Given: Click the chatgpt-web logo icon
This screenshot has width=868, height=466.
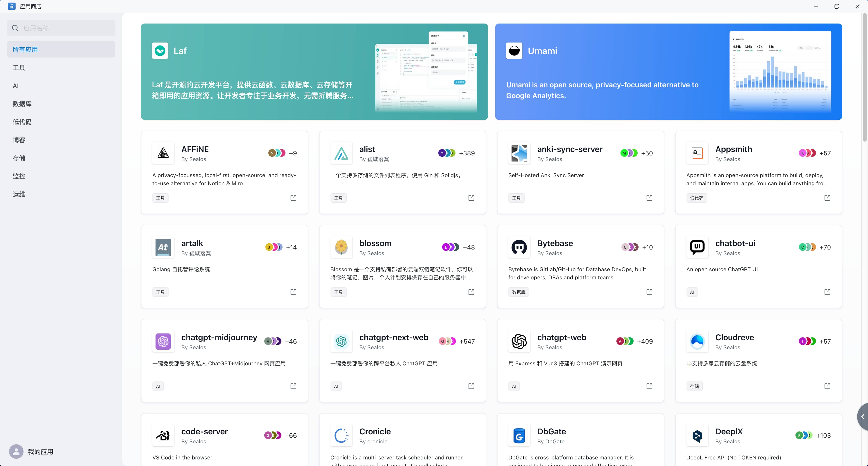Looking at the screenshot, I should [x=519, y=341].
